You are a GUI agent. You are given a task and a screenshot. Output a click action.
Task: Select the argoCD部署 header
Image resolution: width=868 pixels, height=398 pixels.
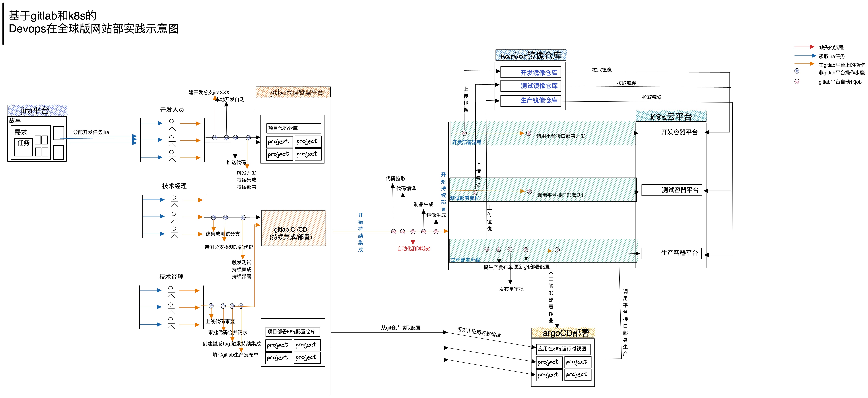563,333
